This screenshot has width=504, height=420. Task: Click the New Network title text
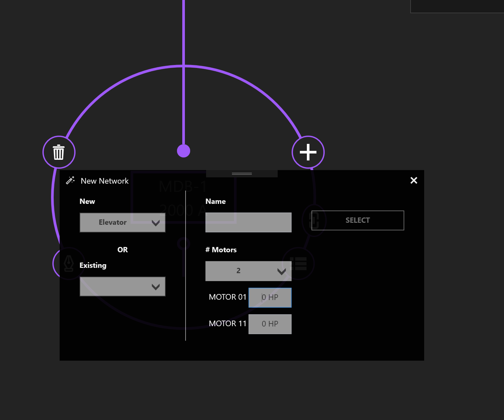pyautogui.click(x=104, y=181)
